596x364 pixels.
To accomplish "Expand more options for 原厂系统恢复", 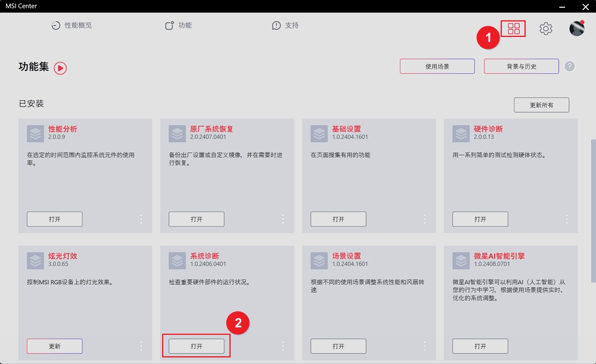I will (x=283, y=219).
